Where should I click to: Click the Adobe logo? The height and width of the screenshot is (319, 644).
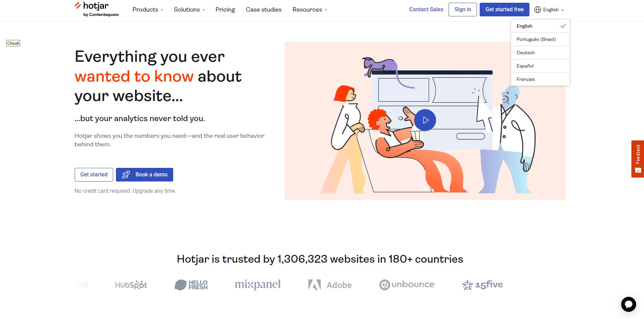pos(330,285)
